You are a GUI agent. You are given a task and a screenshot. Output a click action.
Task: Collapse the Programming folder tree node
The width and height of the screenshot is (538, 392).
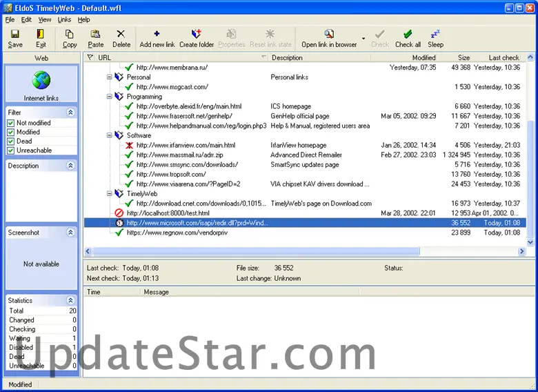click(109, 97)
